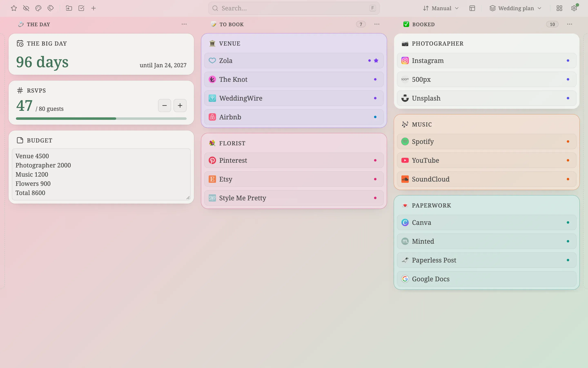The height and width of the screenshot is (368, 588).
Task: Open the color palette theme icon
Action: [38, 8]
